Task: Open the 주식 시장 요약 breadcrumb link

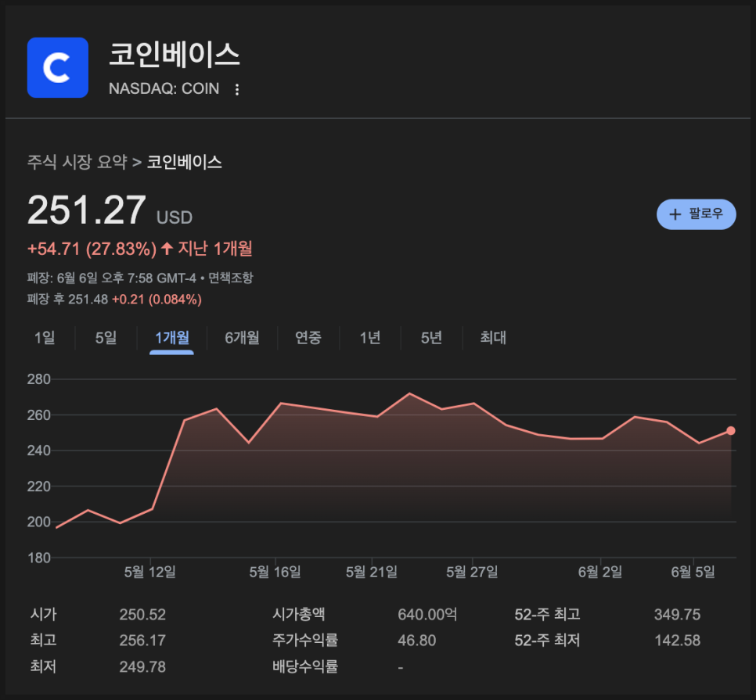Action: (77, 162)
